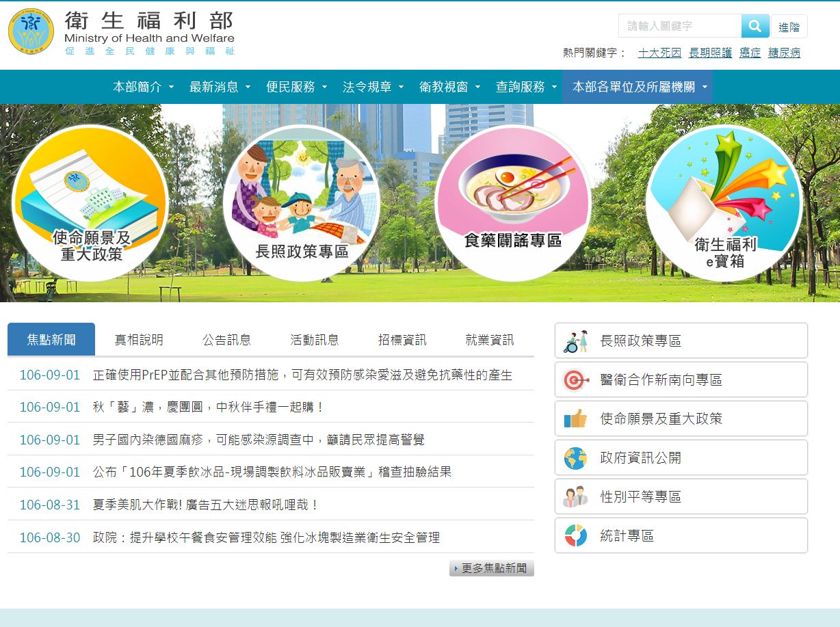Expand the 查詢服務 dropdown menu
840x627 pixels.
tap(527, 87)
